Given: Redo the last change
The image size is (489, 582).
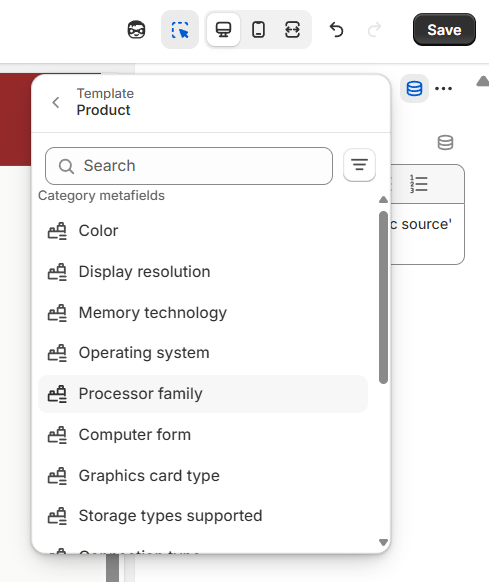Looking at the screenshot, I should click(x=374, y=30).
